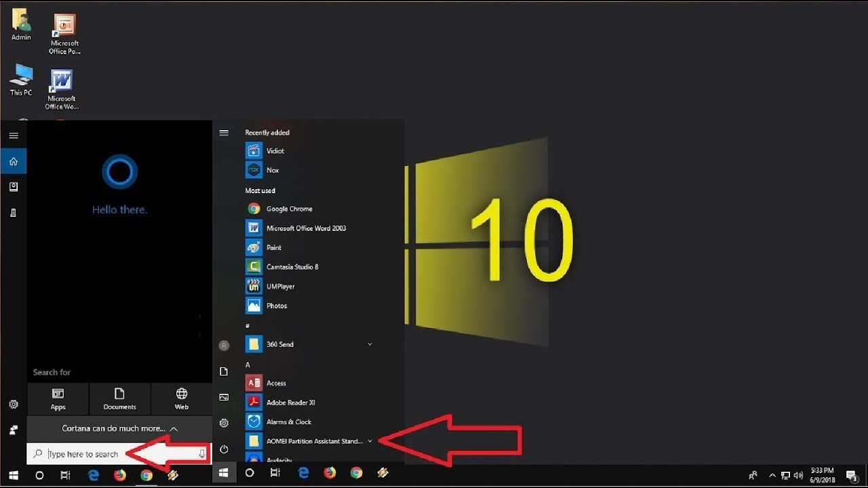The height and width of the screenshot is (488, 868).
Task: Open Pictures from the Start menu sidebar
Action: click(x=224, y=397)
